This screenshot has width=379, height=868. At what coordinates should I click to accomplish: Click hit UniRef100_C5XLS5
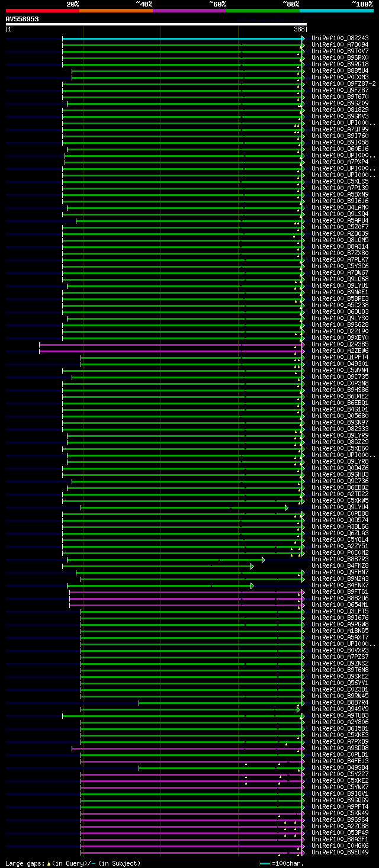click(x=340, y=182)
